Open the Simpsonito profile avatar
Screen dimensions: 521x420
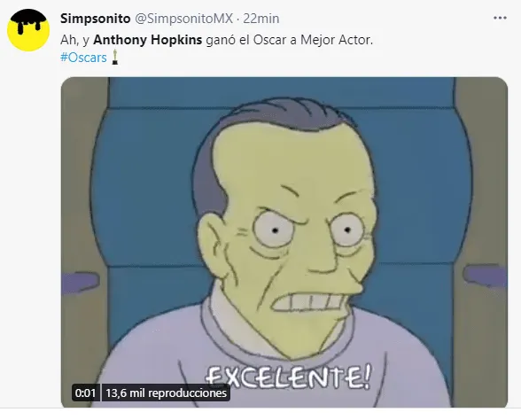(x=28, y=30)
